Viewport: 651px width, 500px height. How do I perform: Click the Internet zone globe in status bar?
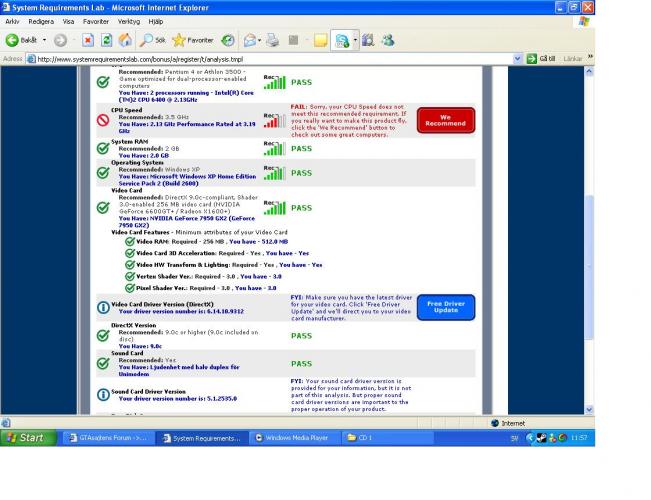[x=494, y=423]
